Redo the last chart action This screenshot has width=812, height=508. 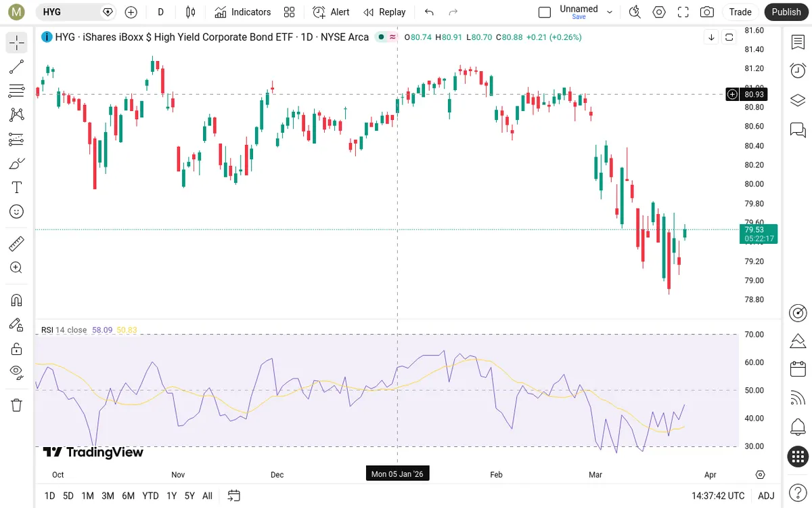453,12
